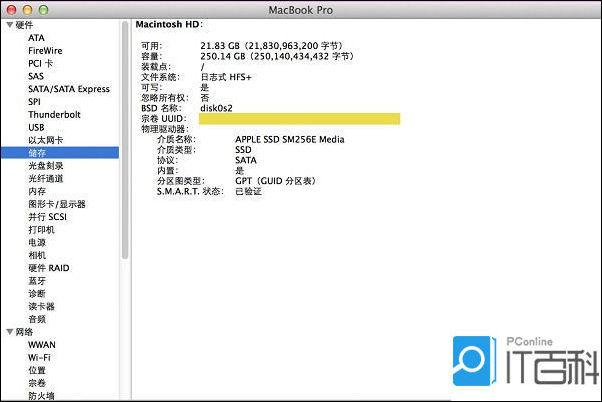Image resolution: width=602 pixels, height=402 pixels.
Task: Open 图形卡/显示器 (Graphics/Displays) entry
Action: click(x=56, y=204)
